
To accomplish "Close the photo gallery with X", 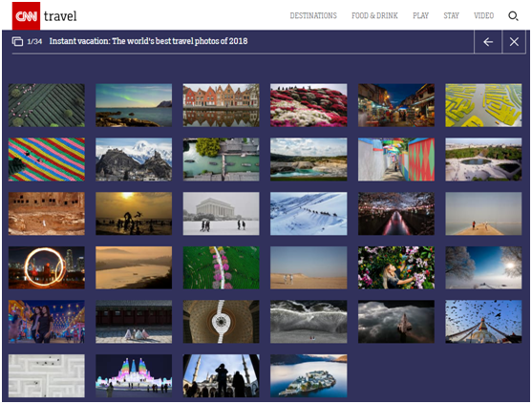I will 514,42.
